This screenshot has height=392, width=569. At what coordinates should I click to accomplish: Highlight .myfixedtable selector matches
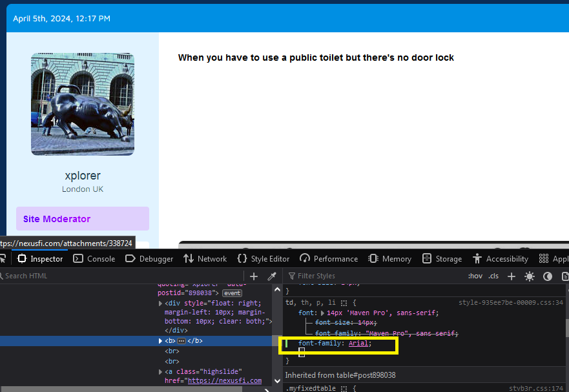click(x=344, y=388)
